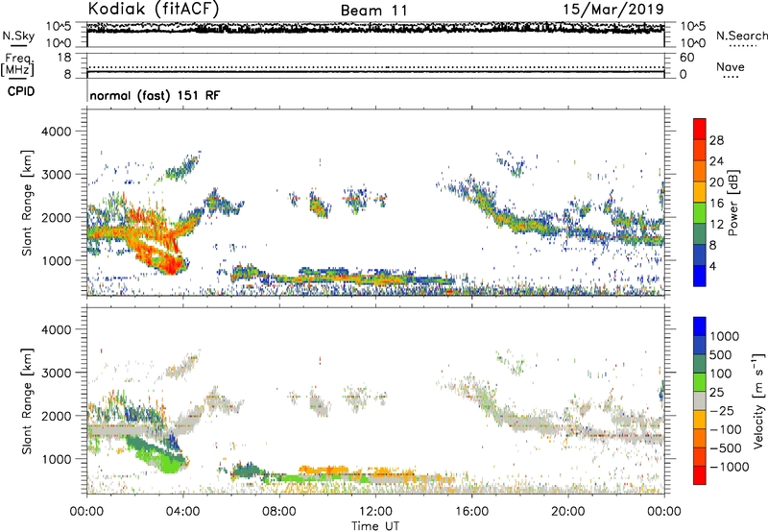
Task: Click the strong red echo near 03:30 in power plot
Action: 172,264
